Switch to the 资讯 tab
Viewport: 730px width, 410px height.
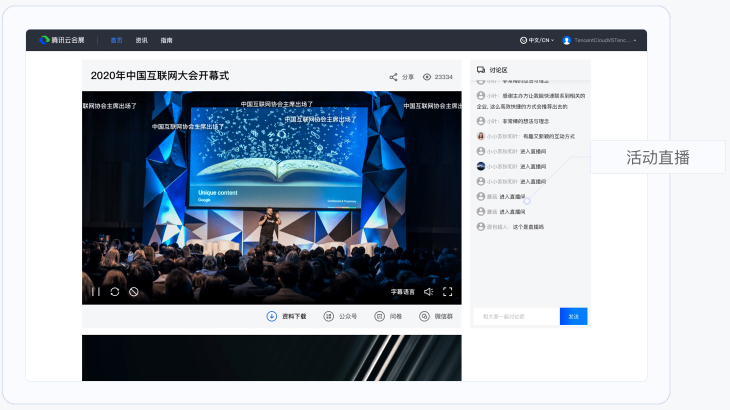pos(142,40)
